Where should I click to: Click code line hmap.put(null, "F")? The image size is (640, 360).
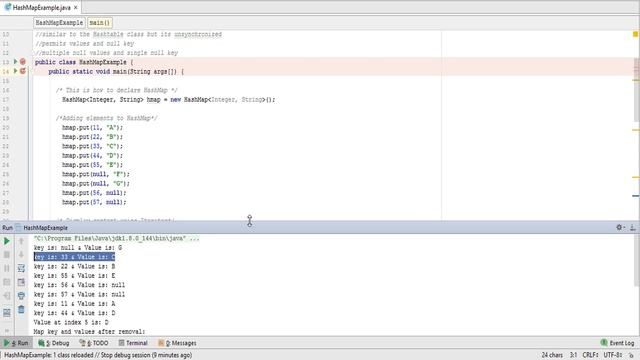coord(96,174)
